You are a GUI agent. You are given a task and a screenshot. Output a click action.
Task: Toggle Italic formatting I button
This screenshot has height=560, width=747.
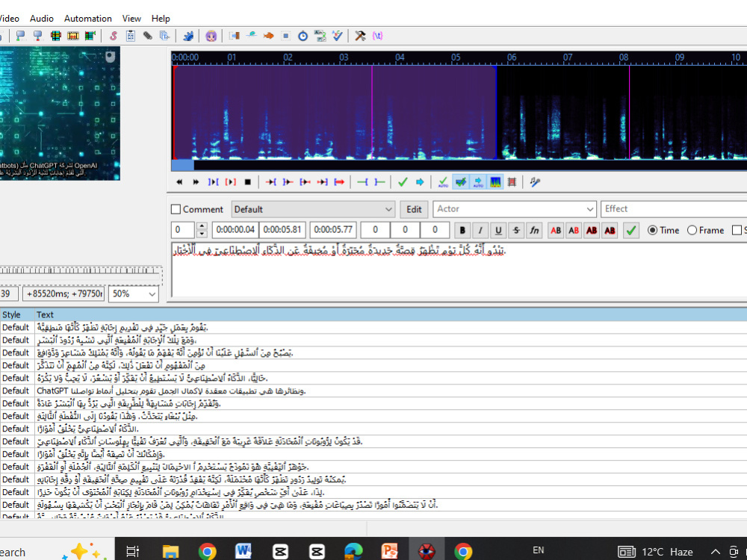tap(480, 231)
